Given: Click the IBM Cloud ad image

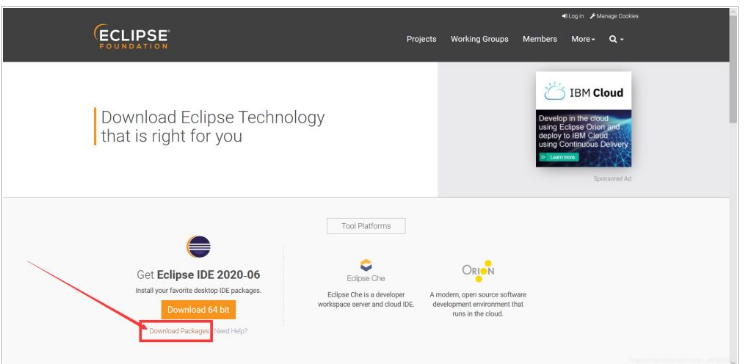Looking at the screenshot, I should click(x=583, y=119).
